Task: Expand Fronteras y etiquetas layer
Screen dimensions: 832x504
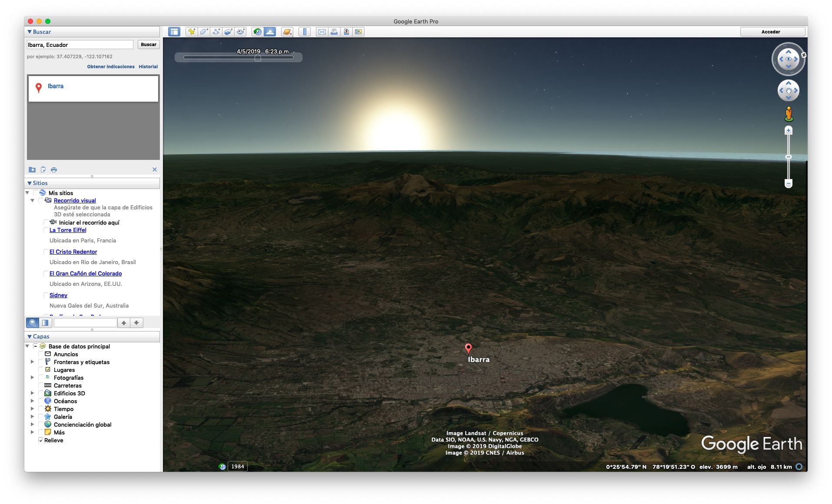Action: (x=32, y=362)
